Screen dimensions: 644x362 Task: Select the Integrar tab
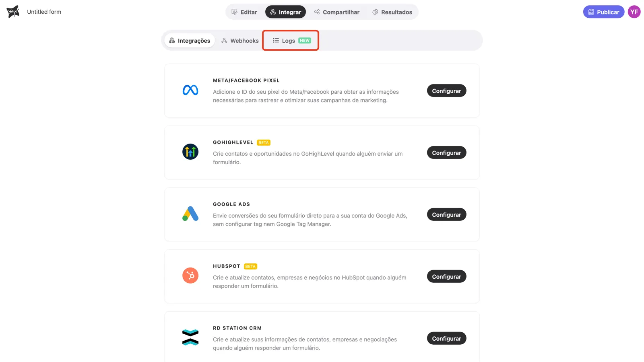tap(285, 12)
